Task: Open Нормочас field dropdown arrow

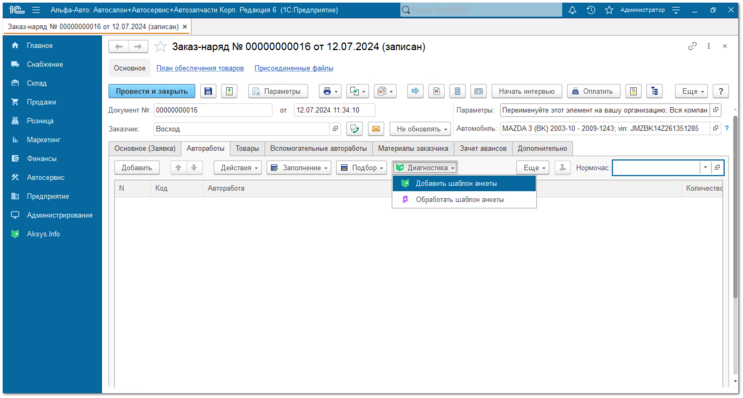Action: 705,168
